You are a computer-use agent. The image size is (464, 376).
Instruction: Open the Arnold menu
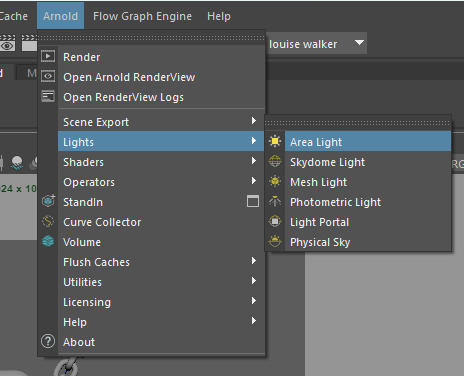[x=60, y=16]
